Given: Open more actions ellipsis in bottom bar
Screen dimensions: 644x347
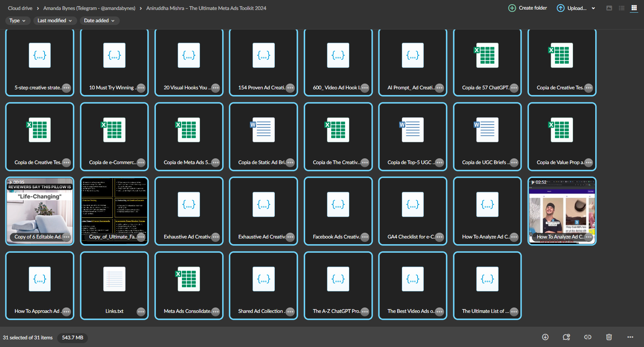Looking at the screenshot, I should tap(630, 337).
